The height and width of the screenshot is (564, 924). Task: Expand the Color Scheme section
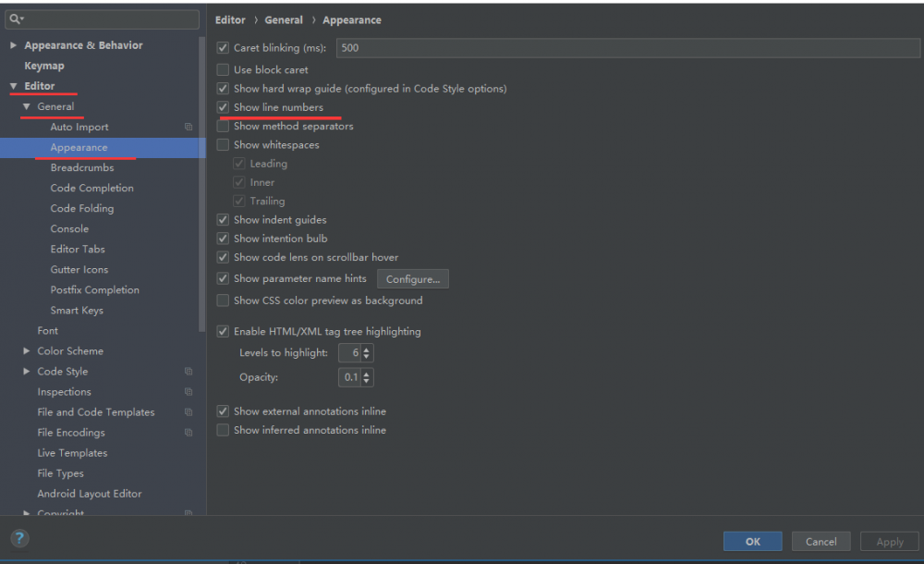26,350
